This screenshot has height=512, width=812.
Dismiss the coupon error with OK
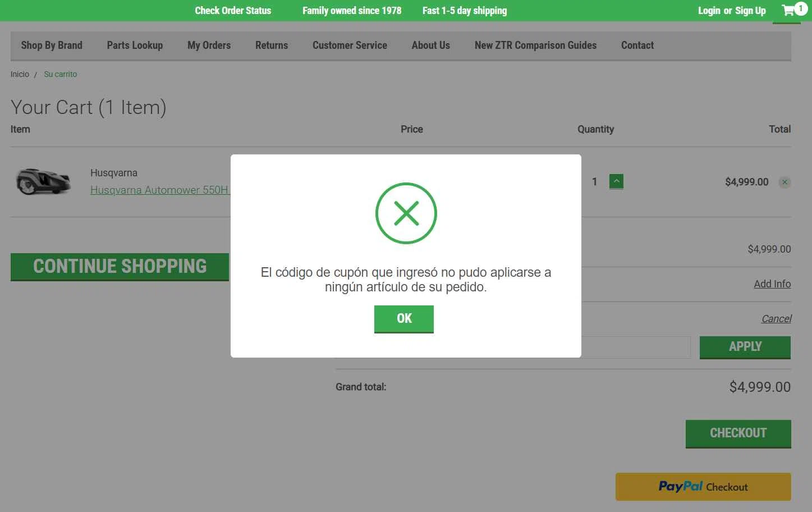coord(403,319)
